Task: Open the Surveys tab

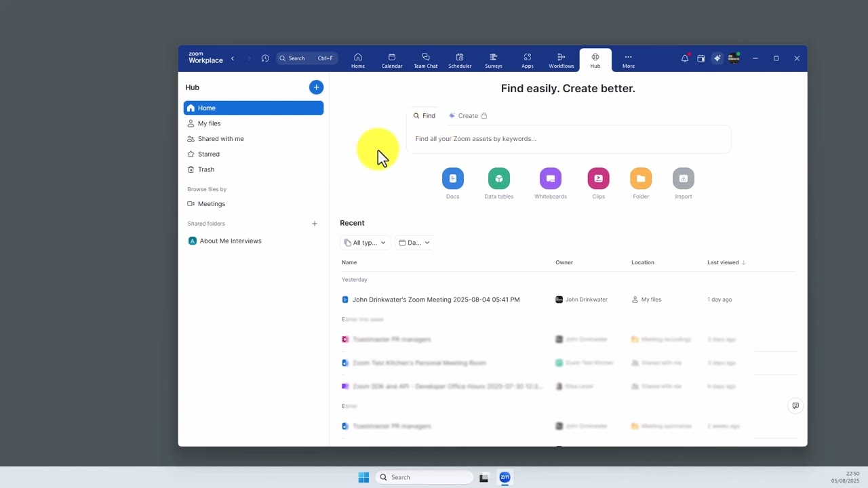Action: [494, 60]
